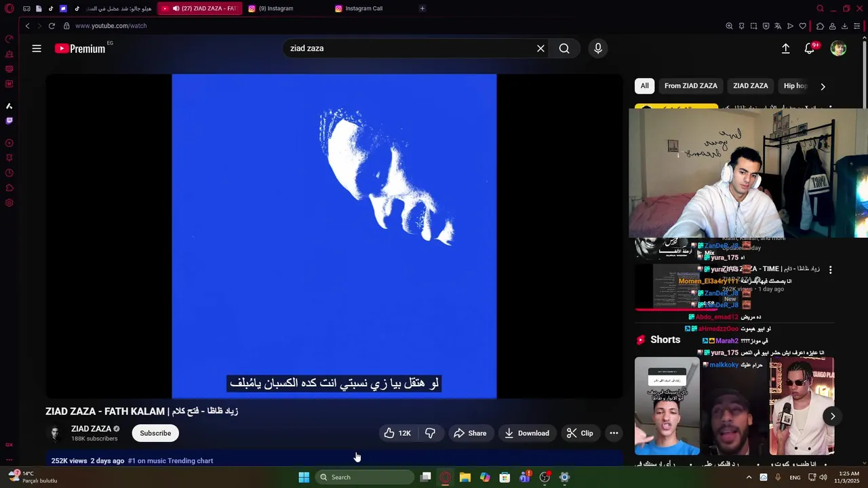Image resolution: width=868 pixels, height=488 pixels.
Task: Open the YouTube notifications bell
Action: coord(810,48)
